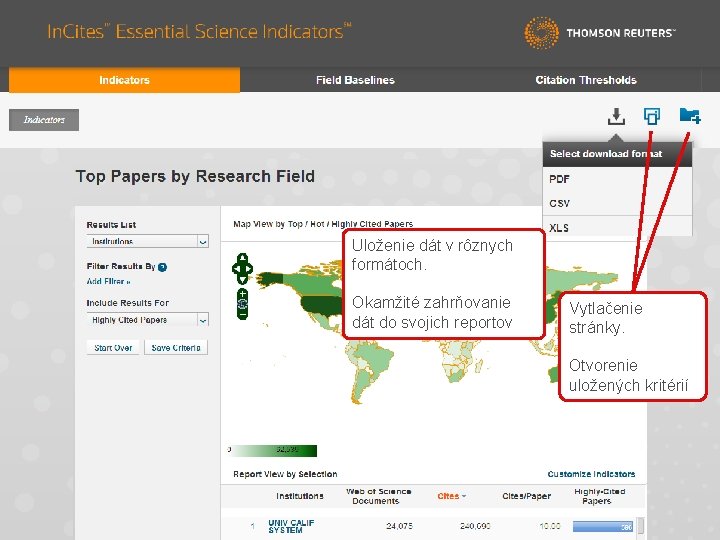Click the gray Indicators breadcrumb button
720x540 pixels.
pyautogui.click(x=44, y=120)
